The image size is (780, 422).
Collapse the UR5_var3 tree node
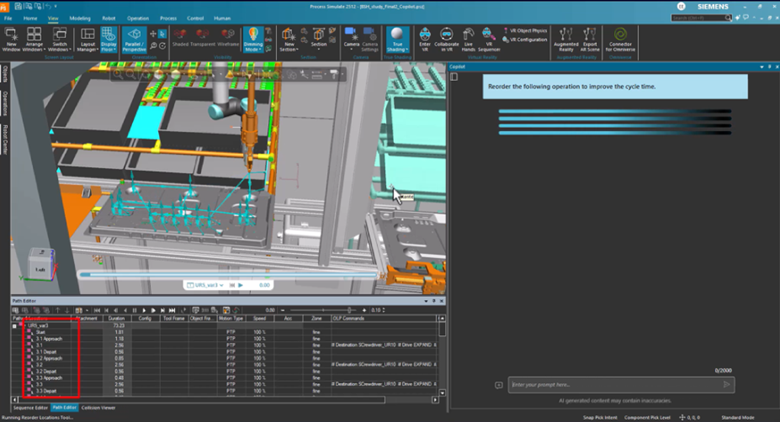[15, 326]
